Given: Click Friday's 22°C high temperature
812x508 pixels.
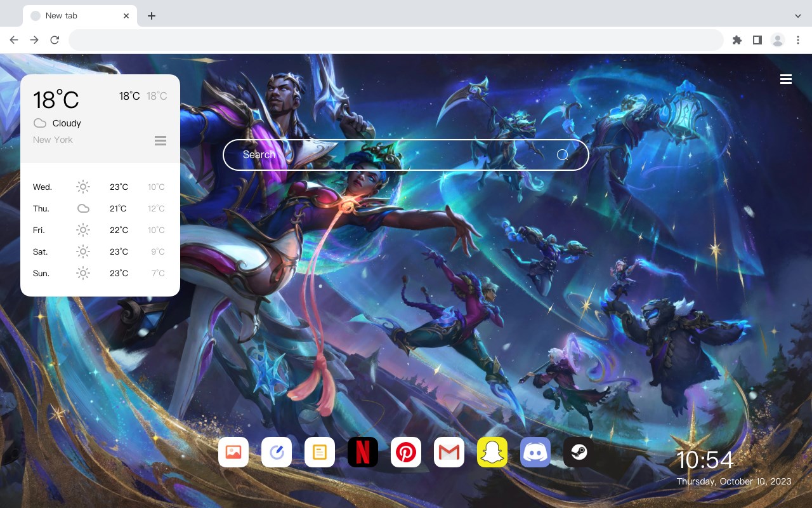Looking at the screenshot, I should (119, 230).
